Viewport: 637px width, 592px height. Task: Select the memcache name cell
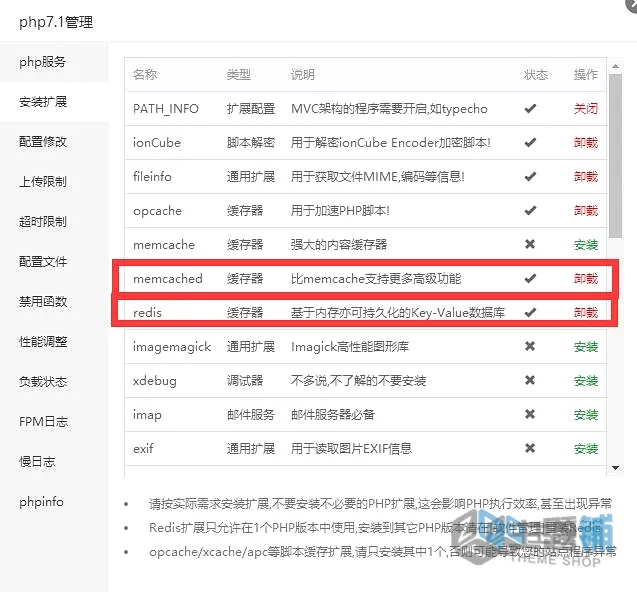pos(164,245)
